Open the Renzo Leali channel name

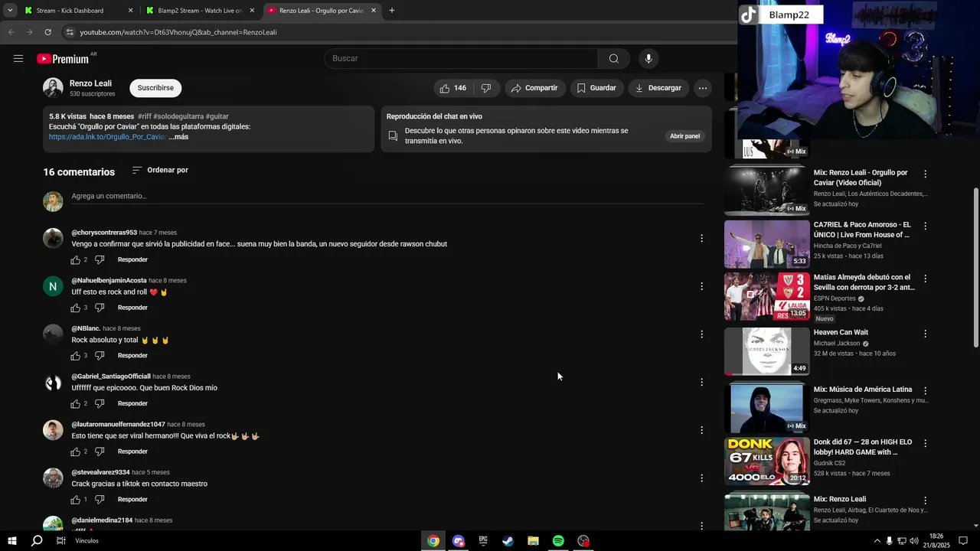pos(90,83)
